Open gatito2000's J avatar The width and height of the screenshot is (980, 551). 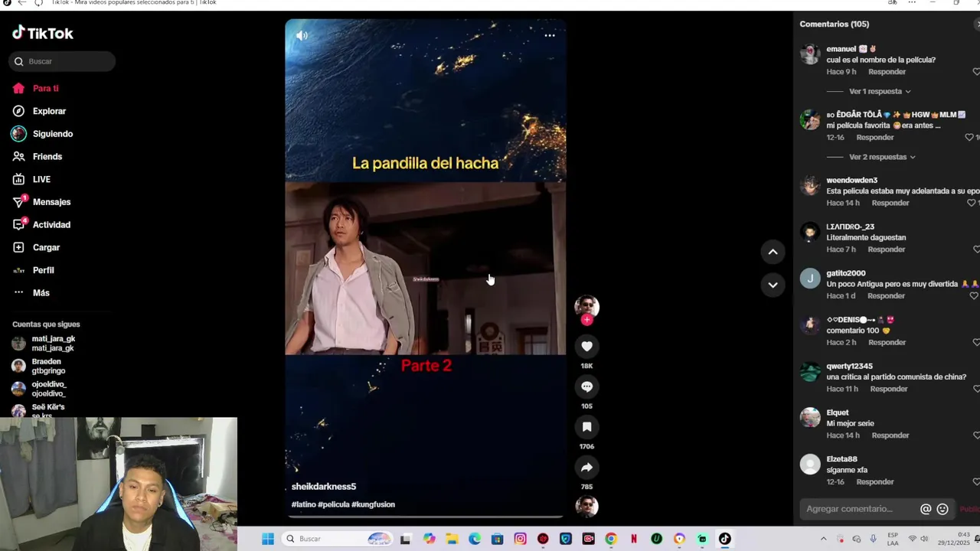[810, 279]
